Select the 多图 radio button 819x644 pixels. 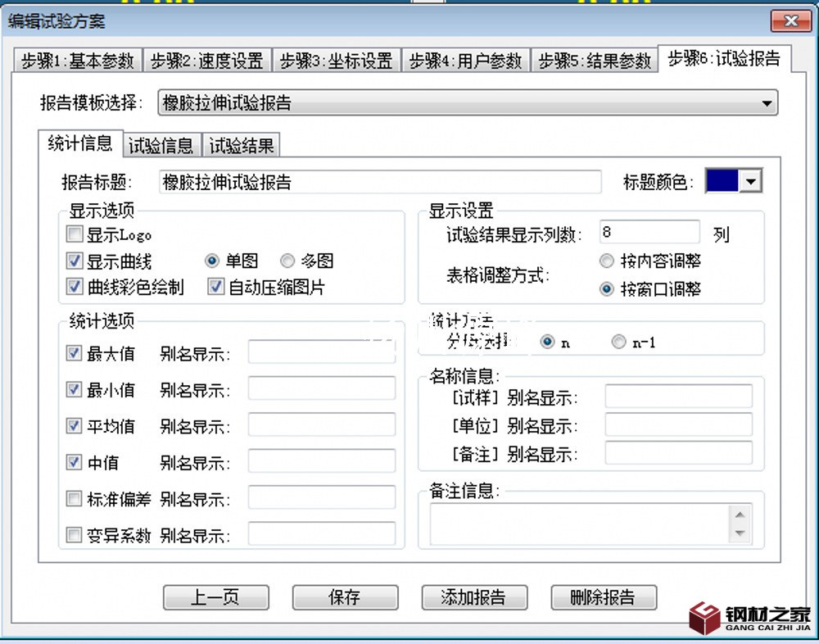click(287, 261)
